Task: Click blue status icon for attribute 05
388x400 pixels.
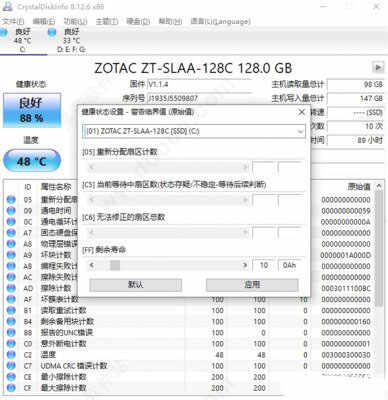Action: coord(11,200)
